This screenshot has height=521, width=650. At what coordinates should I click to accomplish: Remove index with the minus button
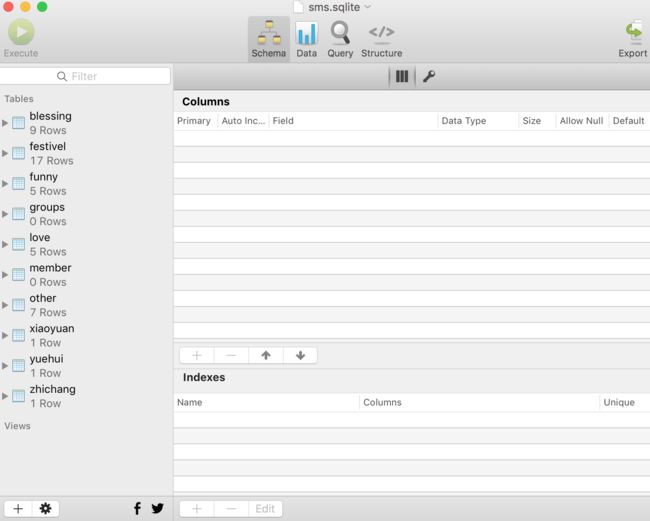pyautogui.click(x=231, y=509)
